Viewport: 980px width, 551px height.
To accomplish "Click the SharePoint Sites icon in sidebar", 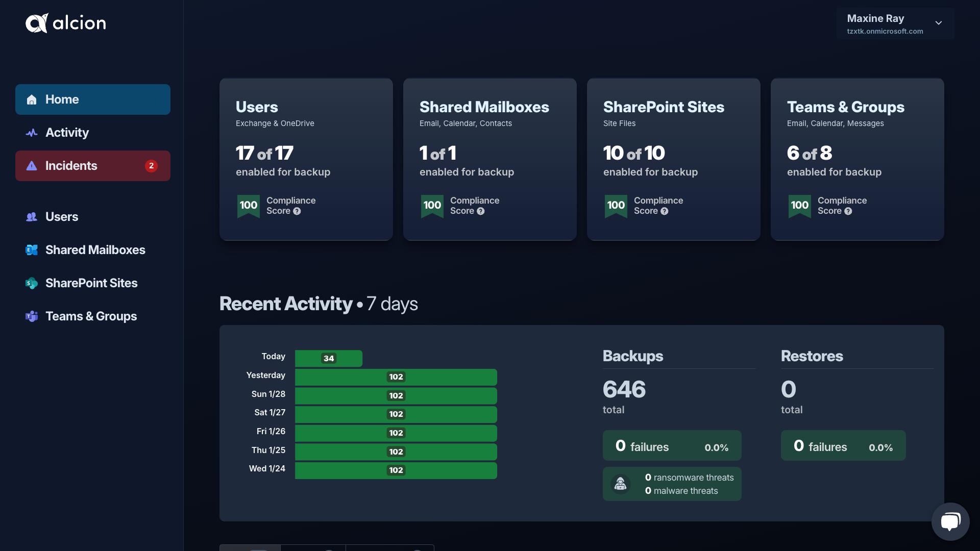I will [32, 283].
